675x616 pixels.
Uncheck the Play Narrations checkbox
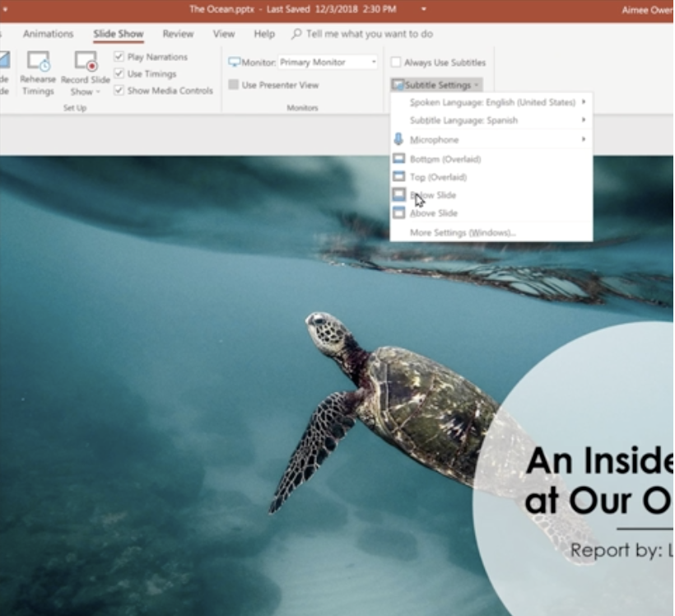(119, 57)
